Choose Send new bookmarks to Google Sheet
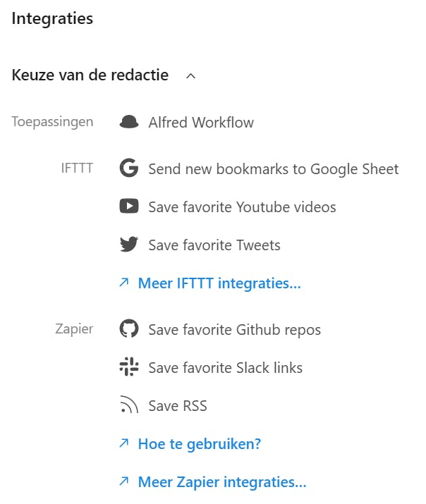This screenshot has width=426, height=504. coord(274,169)
